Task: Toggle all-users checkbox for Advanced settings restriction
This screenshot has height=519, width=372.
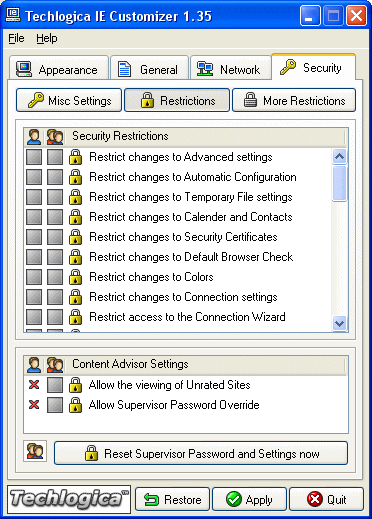Action: click(55, 157)
